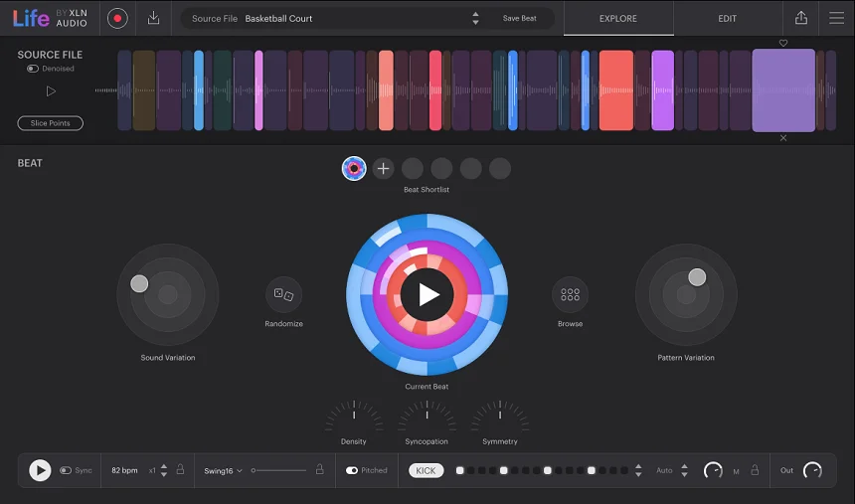Toggle the thirteenth kick sequencer step
This screenshot has height=504, width=855.
coord(592,470)
